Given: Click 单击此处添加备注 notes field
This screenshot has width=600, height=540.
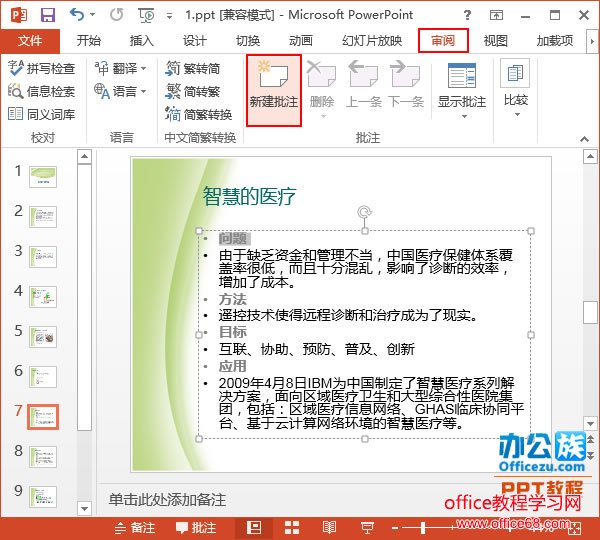Looking at the screenshot, I should tap(167, 499).
